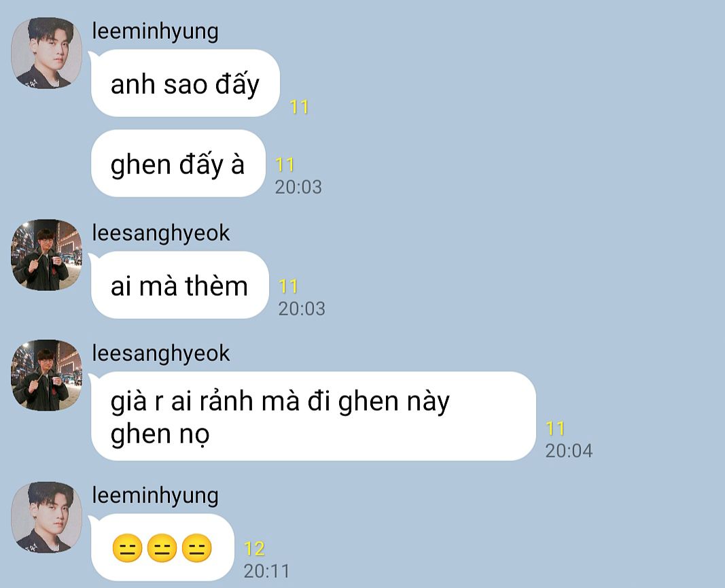Tap the unread count 12 next to the emojis
The height and width of the screenshot is (588, 725).
[254, 549]
